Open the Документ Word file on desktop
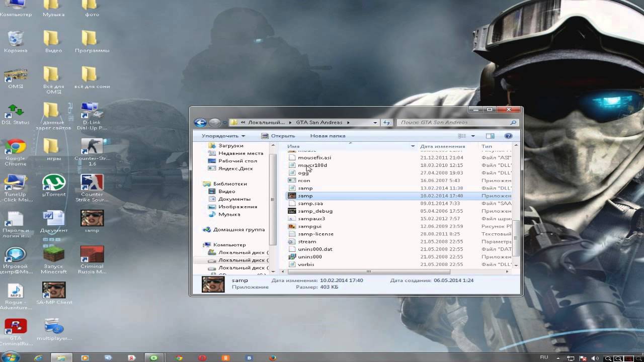The height and width of the screenshot is (362, 644). (53, 222)
